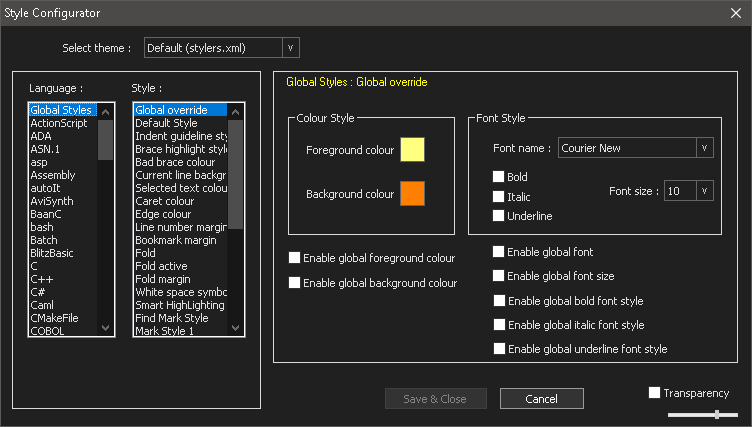Open the Select theme dropdown
The height and width of the screenshot is (427, 752).
290,47
